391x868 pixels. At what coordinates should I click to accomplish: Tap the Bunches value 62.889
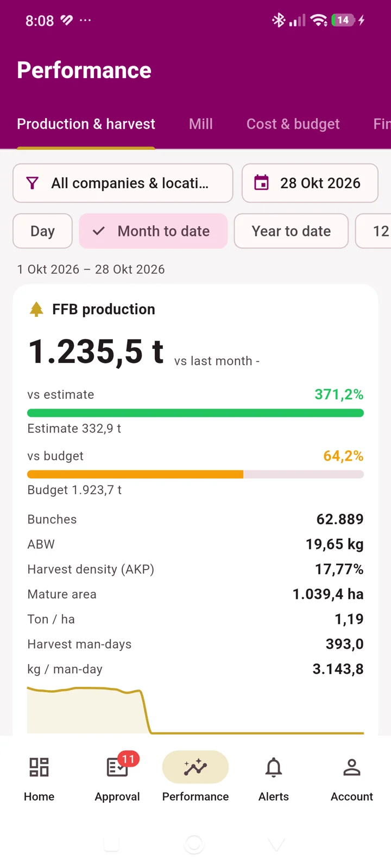(340, 519)
